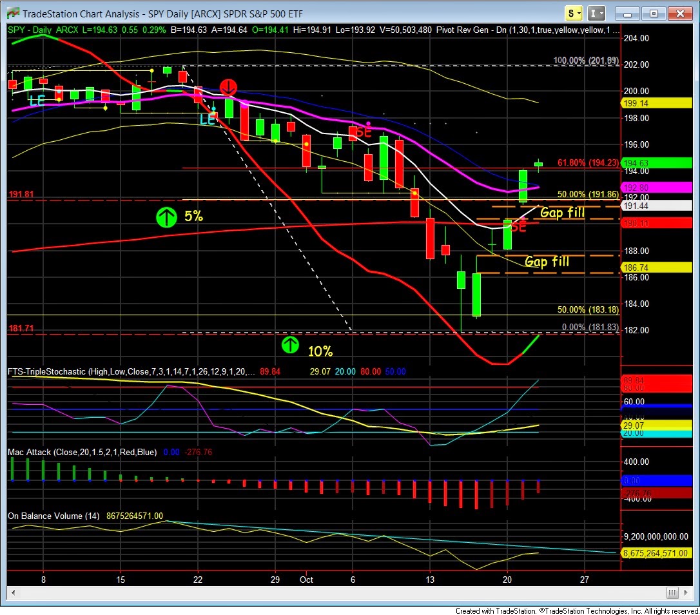Open the yellow S symbol-link dropdown
The width and height of the screenshot is (700, 615).
click(573, 14)
